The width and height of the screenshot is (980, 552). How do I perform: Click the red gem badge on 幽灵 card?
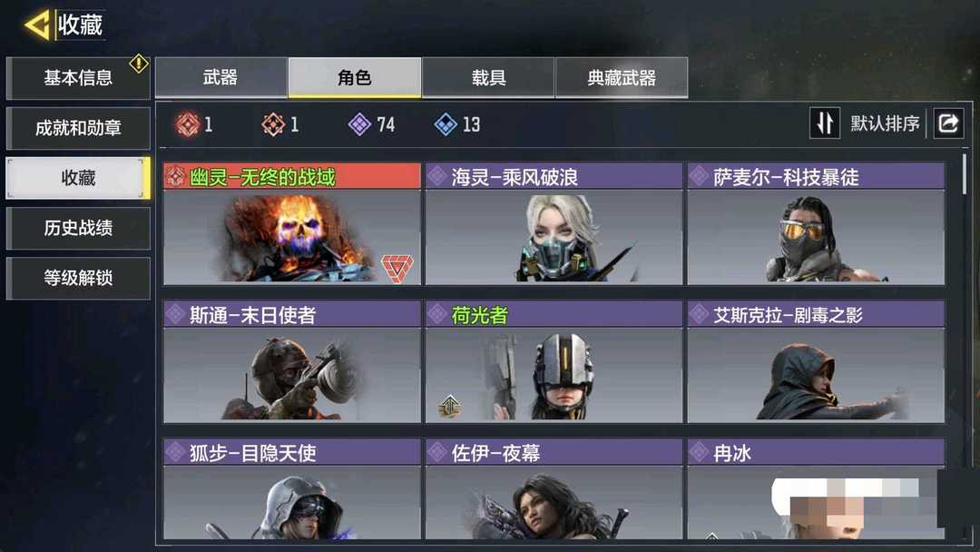(x=397, y=268)
